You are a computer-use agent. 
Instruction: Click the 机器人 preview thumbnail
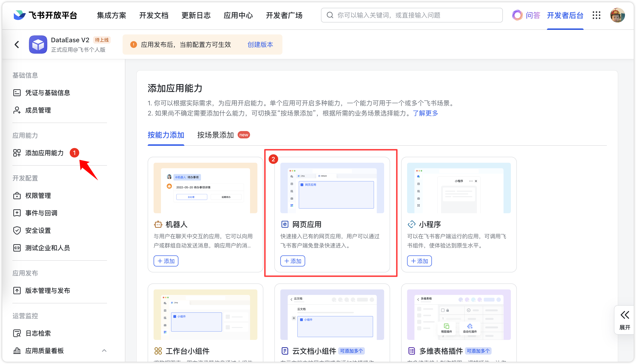(205, 188)
